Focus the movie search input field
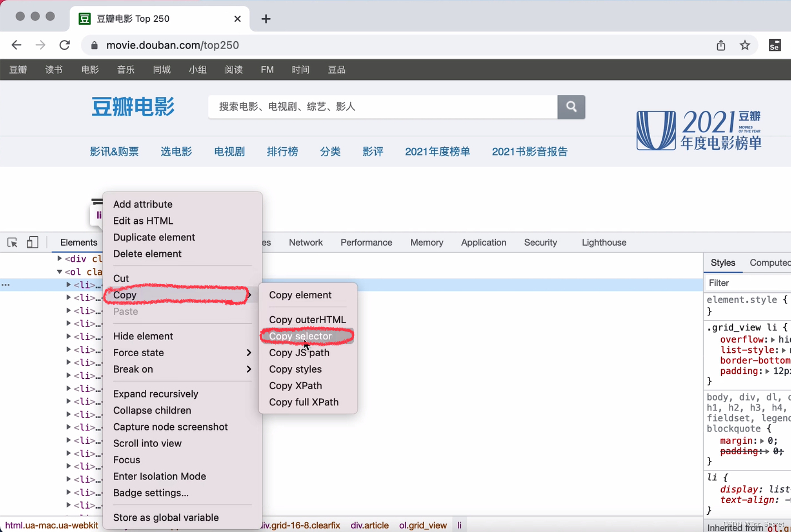791x532 pixels. 383,107
